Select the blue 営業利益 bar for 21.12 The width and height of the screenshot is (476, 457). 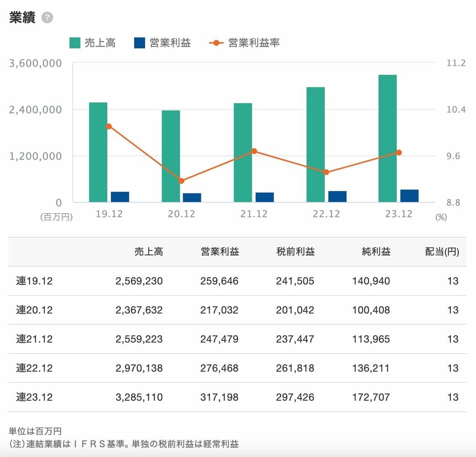[265, 197]
